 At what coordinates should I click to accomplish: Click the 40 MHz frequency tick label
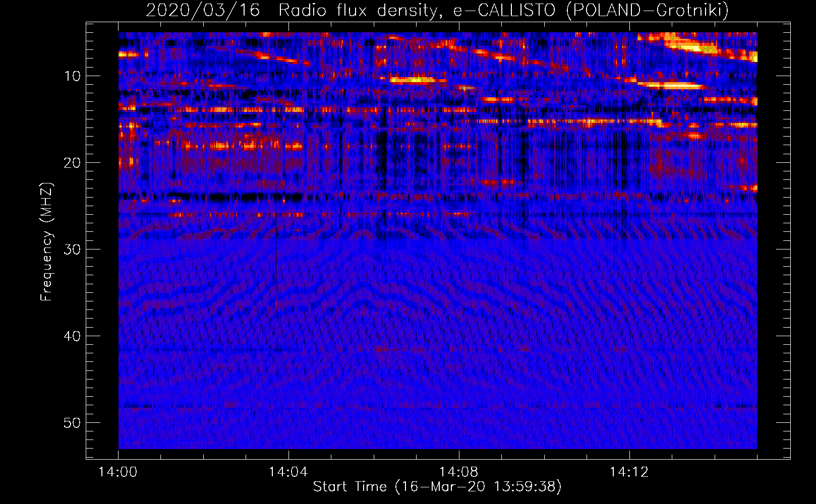pos(73,336)
